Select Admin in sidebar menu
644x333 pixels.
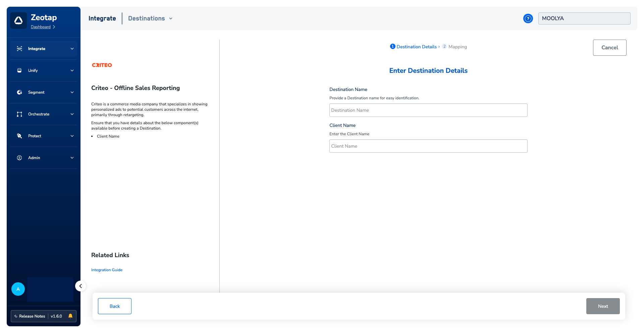(44, 158)
